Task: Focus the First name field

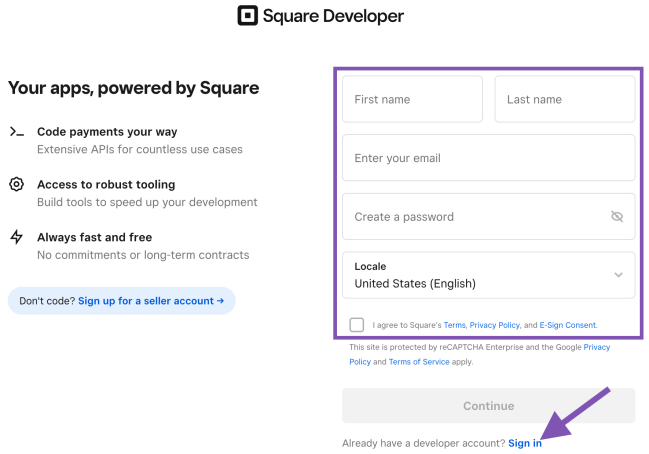Action: tap(412, 99)
